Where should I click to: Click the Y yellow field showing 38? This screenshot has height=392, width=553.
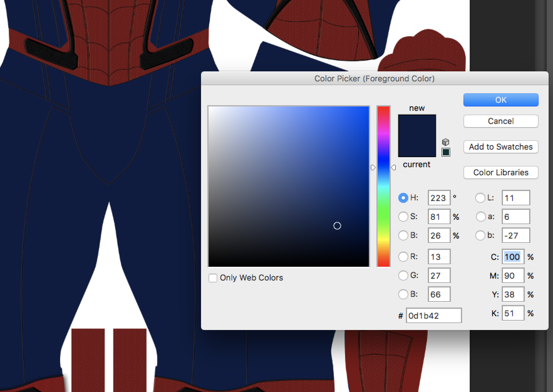tap(513, 294)
